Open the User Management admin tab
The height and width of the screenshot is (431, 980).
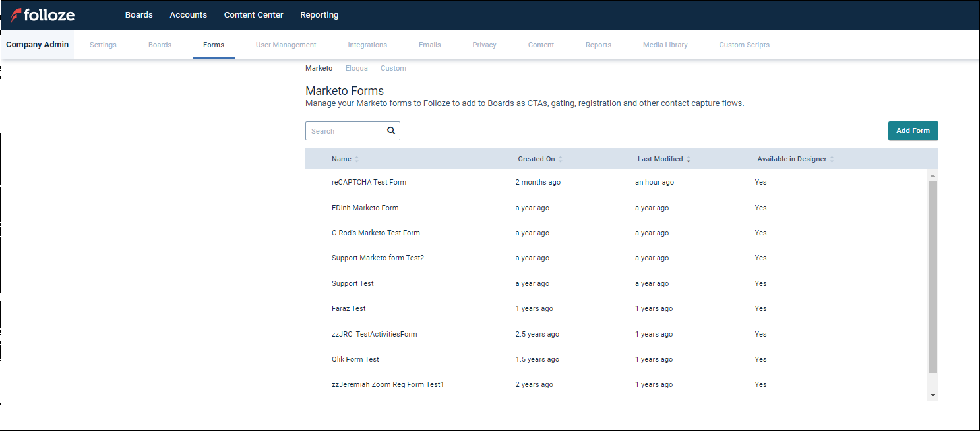286,45
